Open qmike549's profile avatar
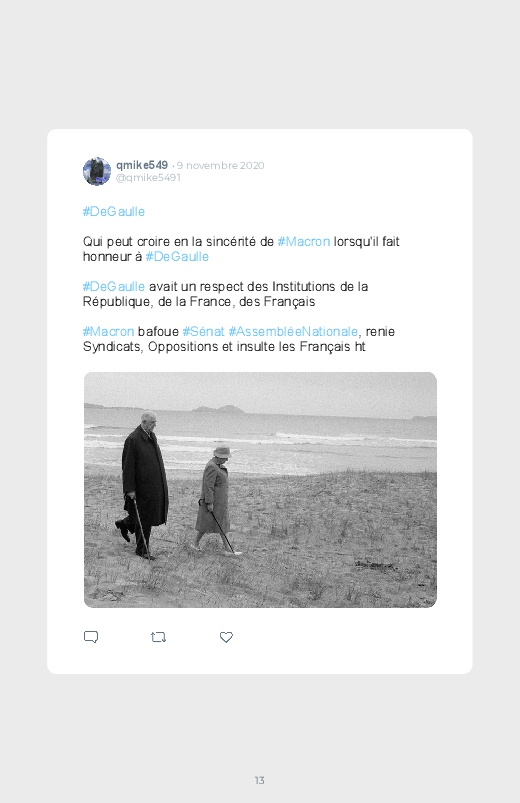Screen dimensions: 520x803 click(x=97, y=171)
